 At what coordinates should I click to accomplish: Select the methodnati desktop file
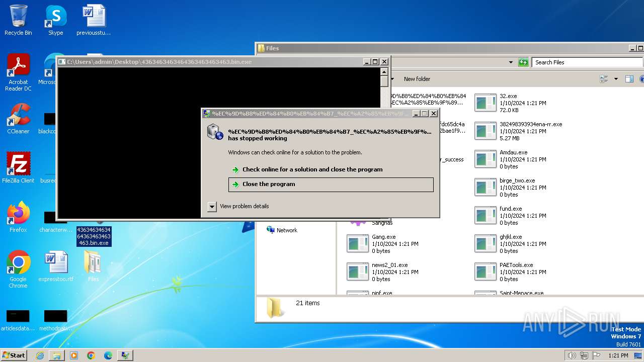click(56, 321)
